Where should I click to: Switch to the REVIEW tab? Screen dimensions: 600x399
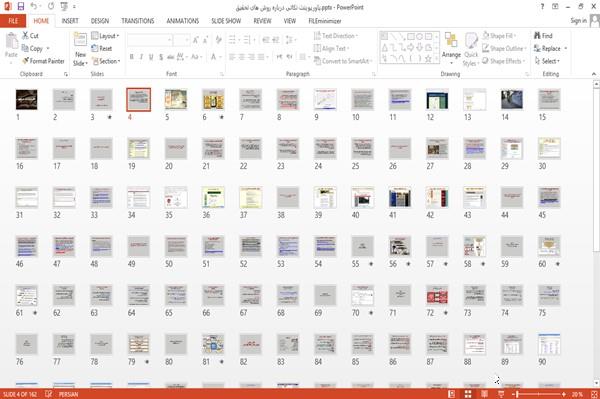tap(262, 21)
